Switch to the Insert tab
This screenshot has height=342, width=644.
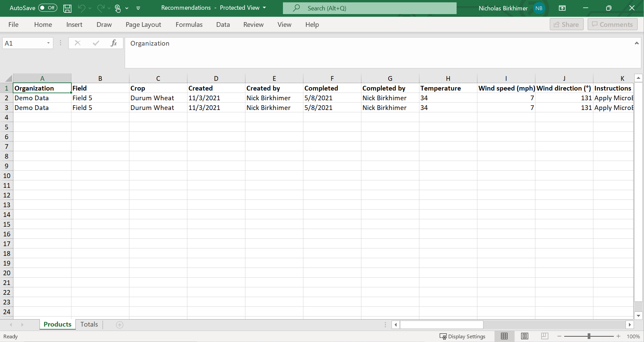(74, 24)
